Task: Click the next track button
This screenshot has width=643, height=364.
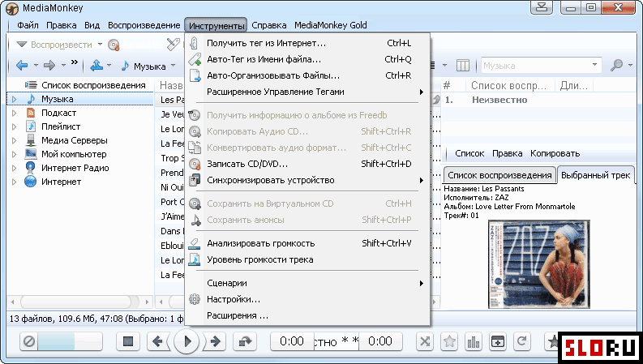Action: tap(216, 341)
